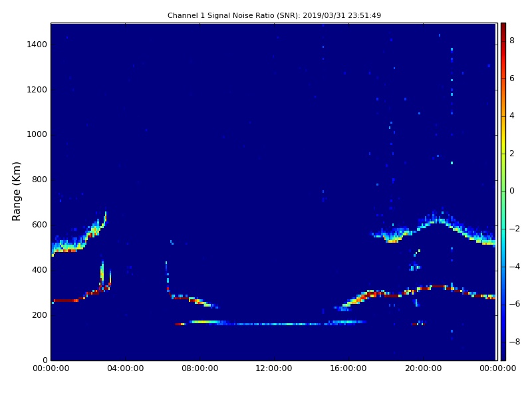Click the colorbar label 4
The height and width of the screenshot is (399, 532).
(x=512, y=116)
